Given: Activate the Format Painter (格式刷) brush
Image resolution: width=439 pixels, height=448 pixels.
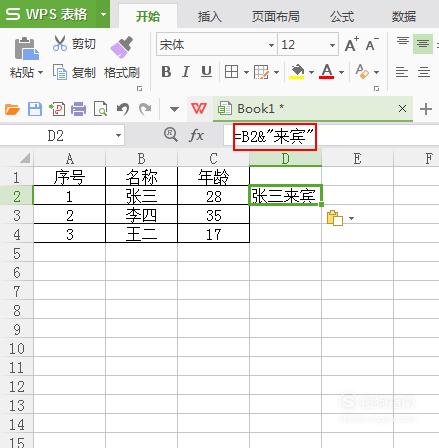Looking at the screenshot, I should coord(121,47).
